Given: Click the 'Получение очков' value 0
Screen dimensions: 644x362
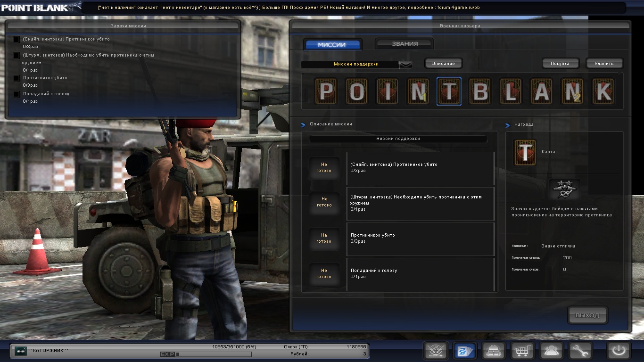Looking at the screenshot, I should pos(564,270).
